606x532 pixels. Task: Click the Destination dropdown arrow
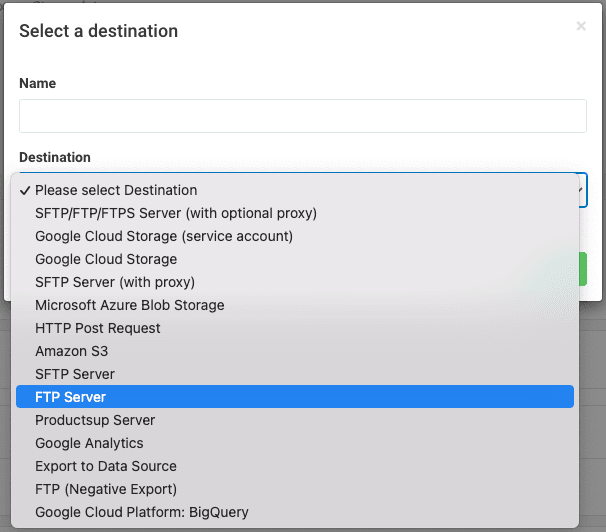(579, 189)
